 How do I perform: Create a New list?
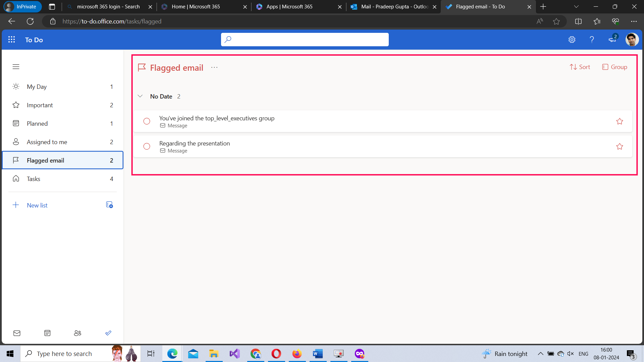(37, 205)
